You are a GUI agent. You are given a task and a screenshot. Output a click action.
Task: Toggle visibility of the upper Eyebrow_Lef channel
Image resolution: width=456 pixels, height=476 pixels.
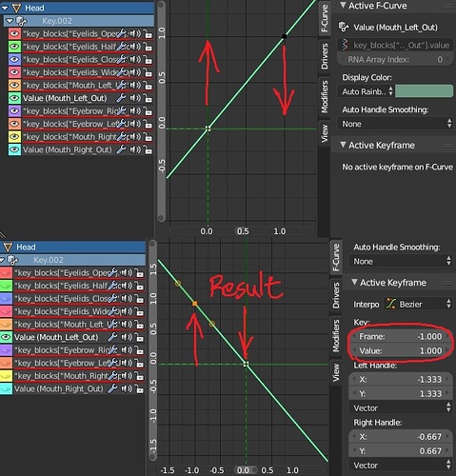point(14,124)
